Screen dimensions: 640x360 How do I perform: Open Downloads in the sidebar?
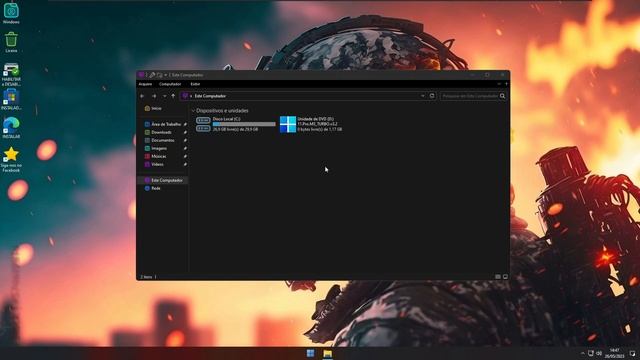click(x=158, y=132)
